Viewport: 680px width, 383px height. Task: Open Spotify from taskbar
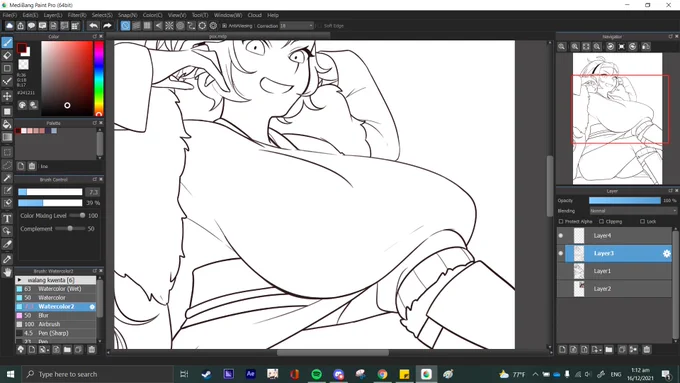pyautogui.click(x=317, y=374)
